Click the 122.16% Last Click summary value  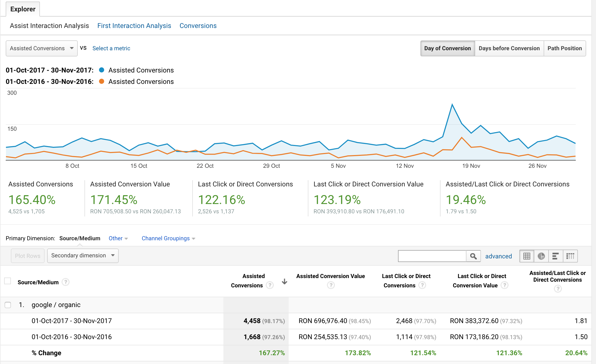click(222, 200)
